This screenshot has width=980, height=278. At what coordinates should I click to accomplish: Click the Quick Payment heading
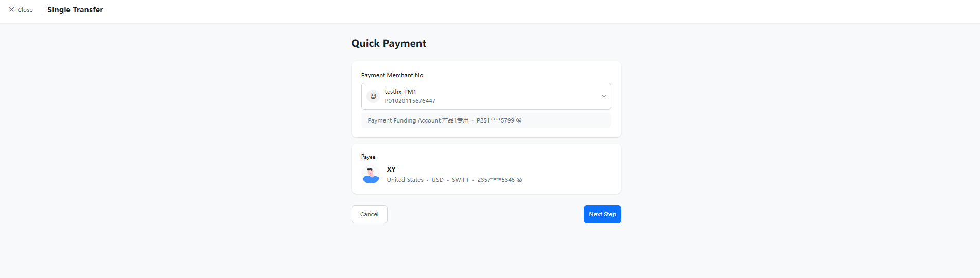click(x=389, y=43)
